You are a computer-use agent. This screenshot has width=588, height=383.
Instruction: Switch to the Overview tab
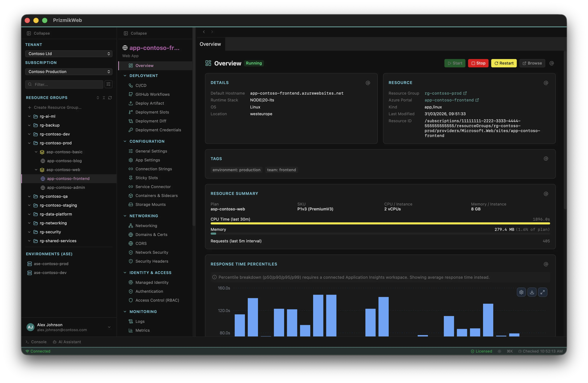coord(210,44)
